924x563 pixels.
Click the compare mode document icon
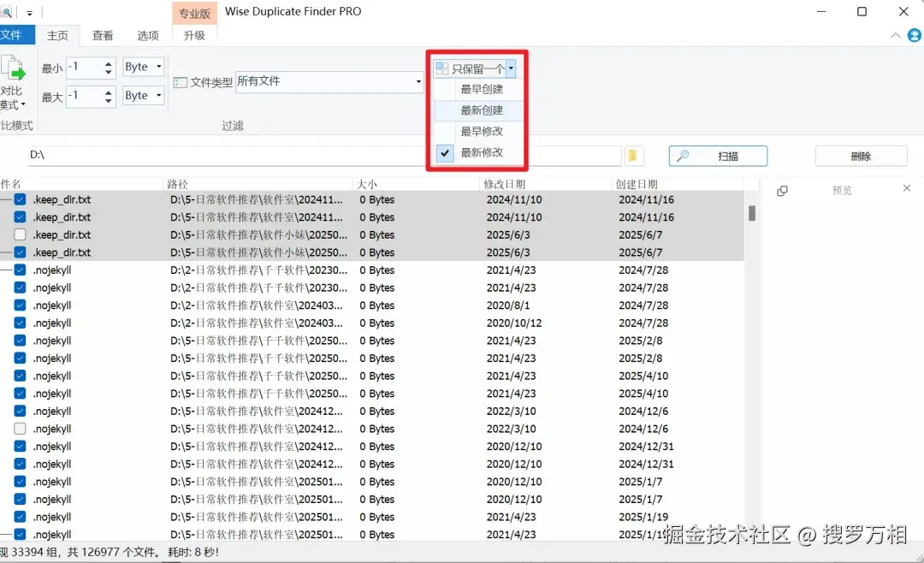point(13,68)
